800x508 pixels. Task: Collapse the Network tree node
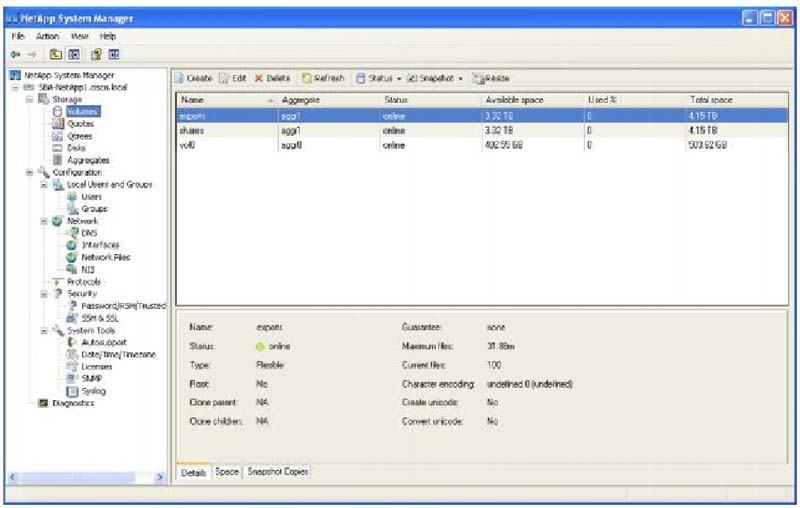pos(44,221)
